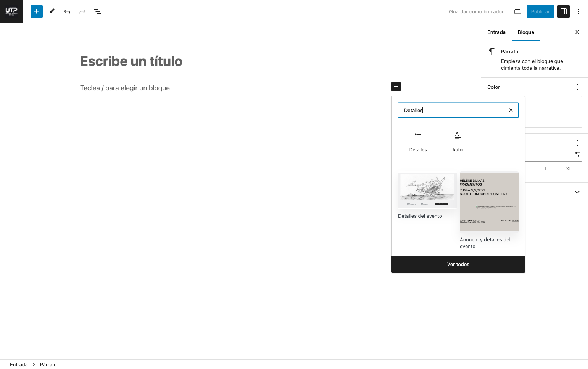This screenshot has width=588, height=369.
Task: Select the L font size
Action: click(x=546, y=168)
